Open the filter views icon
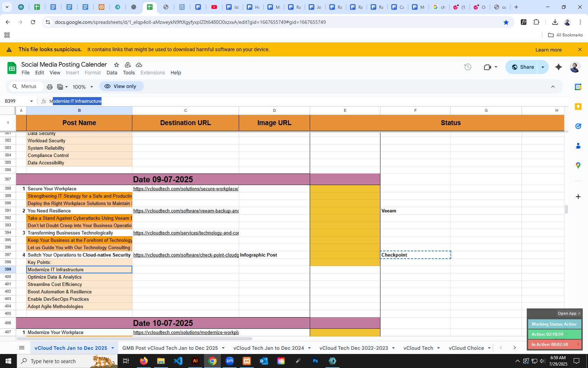 coord(60,87)
